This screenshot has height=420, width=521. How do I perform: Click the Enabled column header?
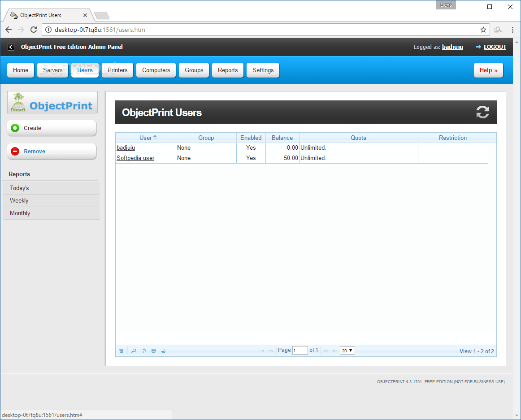click(251, 138)
